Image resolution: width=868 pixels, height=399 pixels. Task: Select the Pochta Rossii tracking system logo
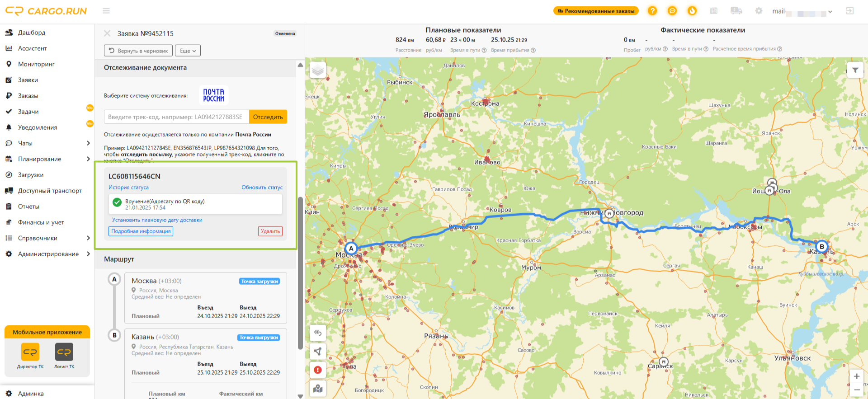(213, 95)
